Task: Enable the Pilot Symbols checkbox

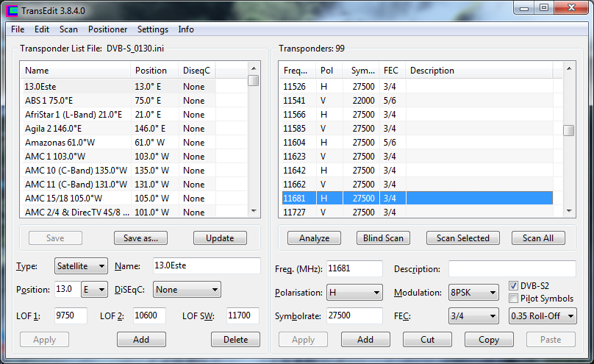Action: click(515, 299)
